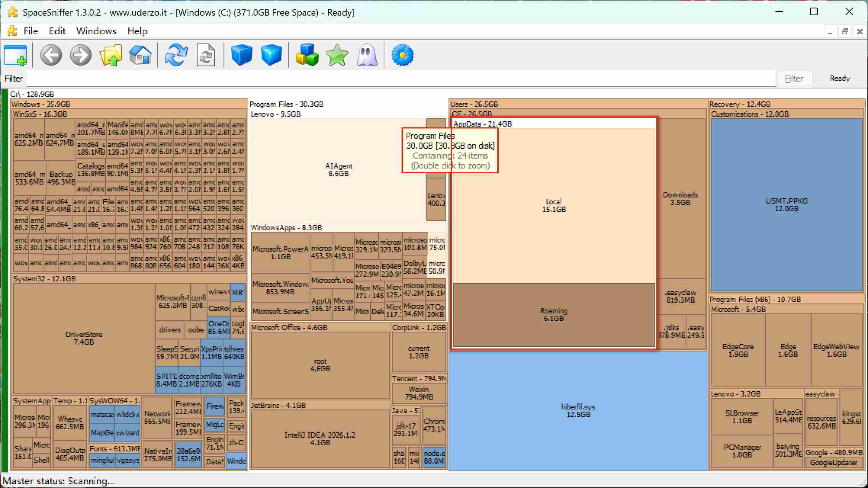
Task: Go to the upper level folder icon
Action: [x=111, y=55]
